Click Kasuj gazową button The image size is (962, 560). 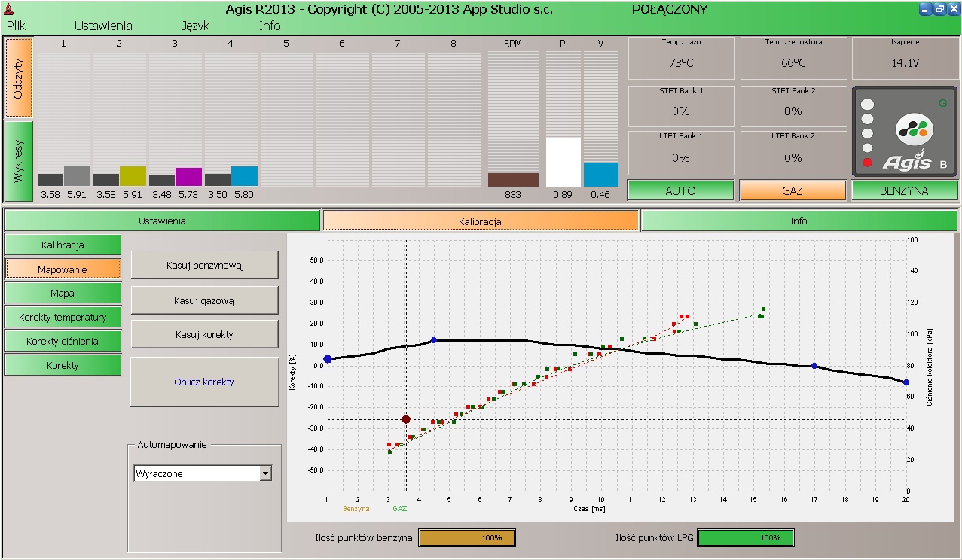click(x=204, y=300)
